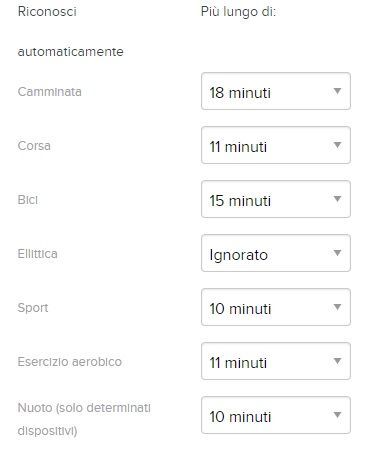
Task: Open the Corsa duration dropdown
Action: point(276,145)
